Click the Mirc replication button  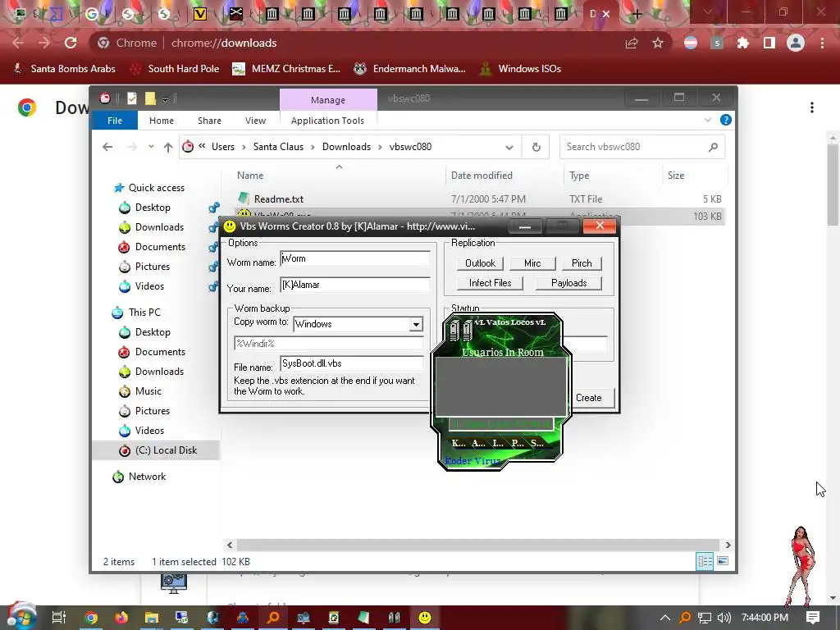coord(532,263)
